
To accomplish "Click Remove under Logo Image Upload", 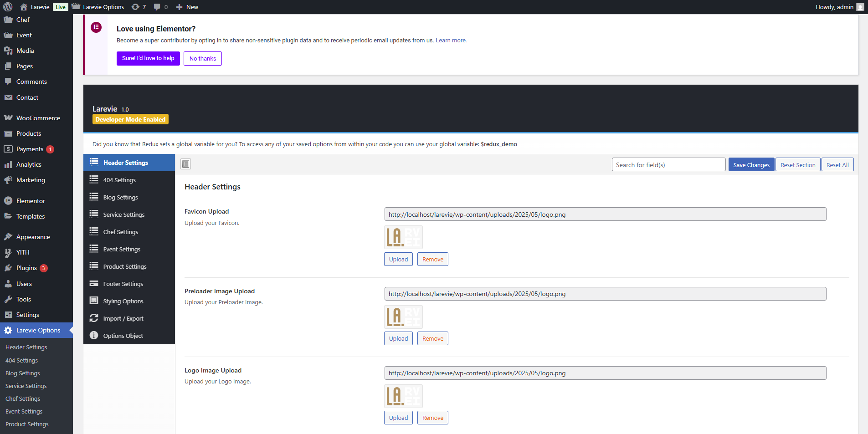I will pyautogui.click(x=433, y=418).
